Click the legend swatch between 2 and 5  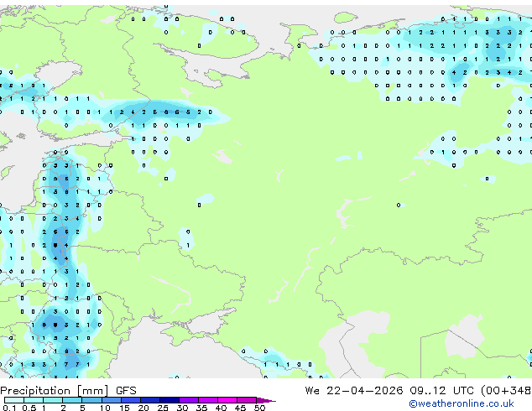coord(72,400)
